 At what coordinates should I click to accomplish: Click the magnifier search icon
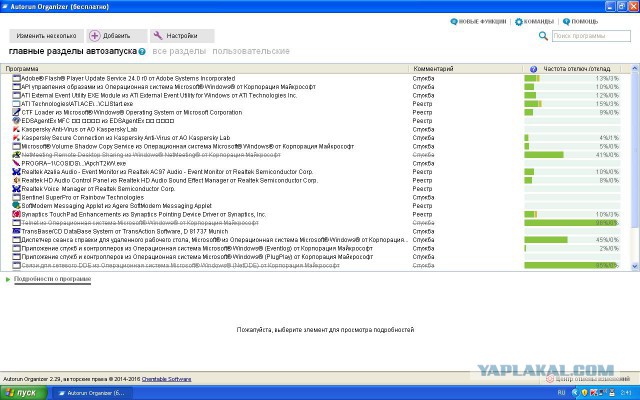click(543, 36)
